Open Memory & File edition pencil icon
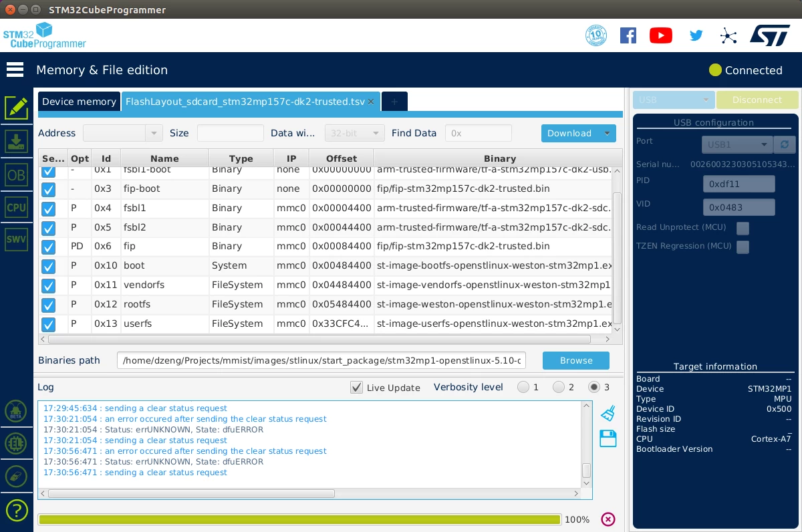 pyautogui.click(x=16, y=108)
